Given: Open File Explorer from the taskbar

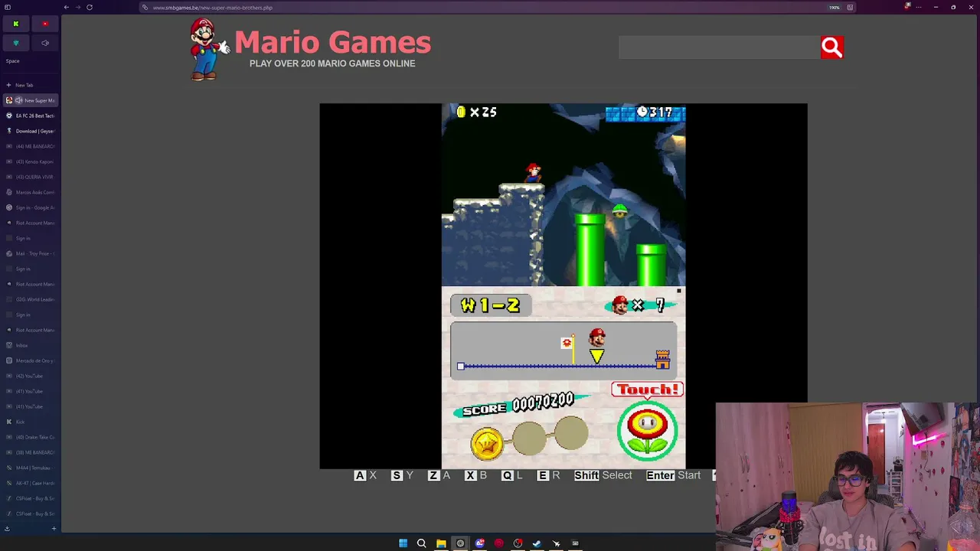Looking at the screenshot, I should point(441,543).
